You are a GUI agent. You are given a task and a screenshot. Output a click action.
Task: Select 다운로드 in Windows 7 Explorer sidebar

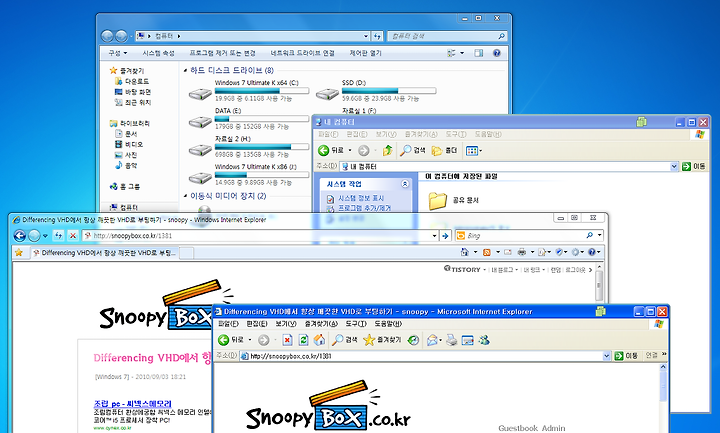click(x=132, y=81)
